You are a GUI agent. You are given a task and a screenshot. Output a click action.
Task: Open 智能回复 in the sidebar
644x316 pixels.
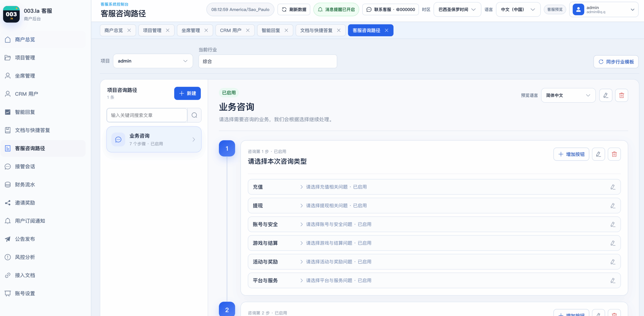pyautogui.click(x=43, y=112)
